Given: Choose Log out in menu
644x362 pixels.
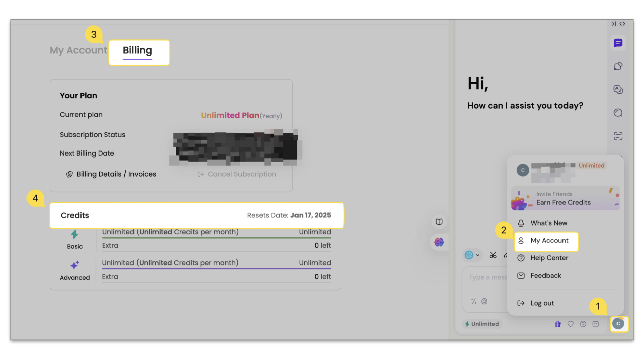Looking at the screenshot, I should (542, 303).
